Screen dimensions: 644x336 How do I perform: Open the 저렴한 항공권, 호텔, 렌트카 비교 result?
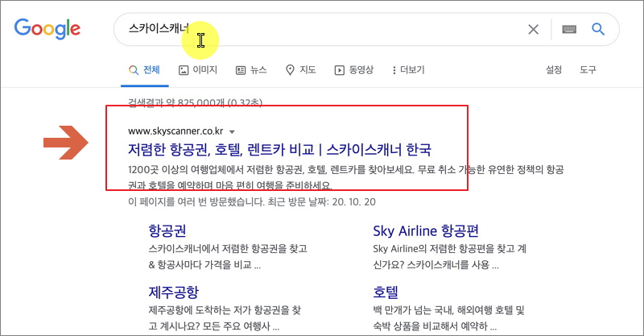[279, 149]
